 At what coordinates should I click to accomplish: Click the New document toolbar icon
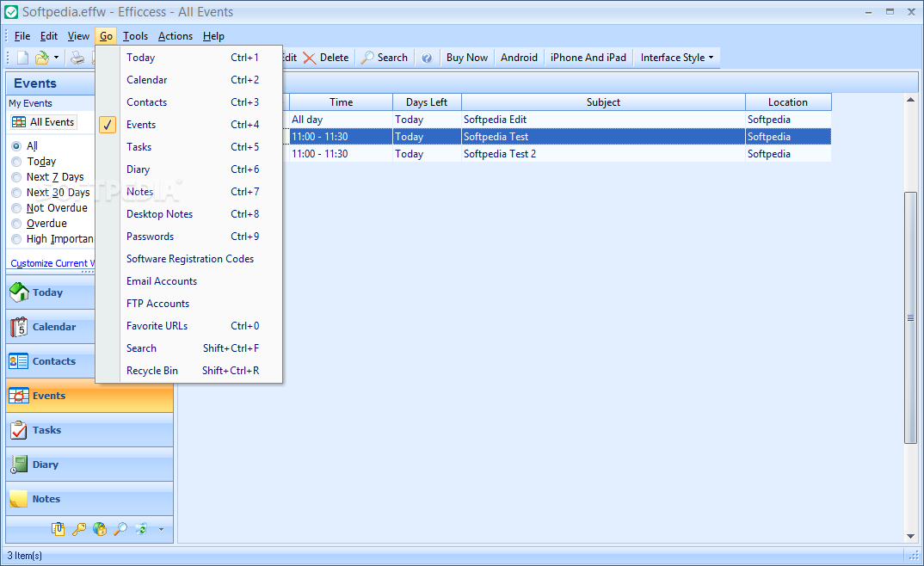pyautogui.click(x=22, y=57)
